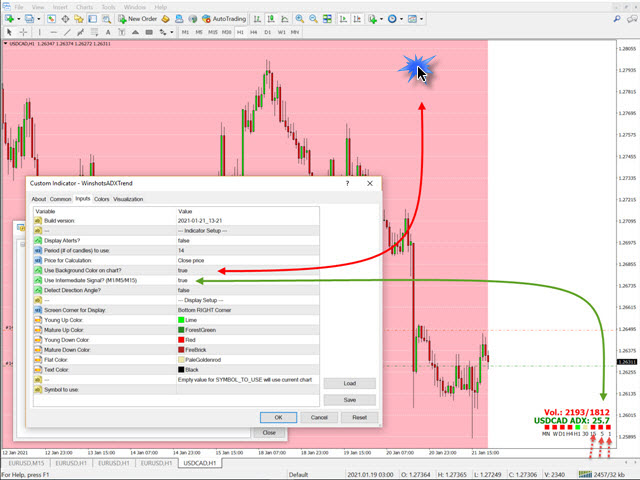Select the crosshair tool
This screenshot has height=480, width=640.
(23, 32)
